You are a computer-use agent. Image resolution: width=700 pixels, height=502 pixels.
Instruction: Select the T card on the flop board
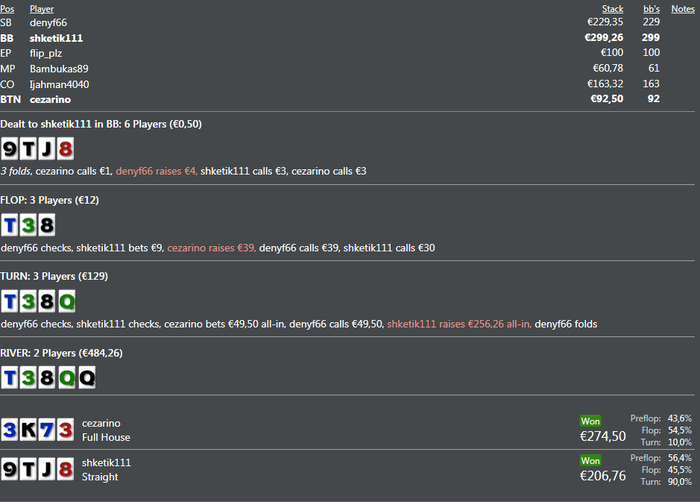click(10, 225)
